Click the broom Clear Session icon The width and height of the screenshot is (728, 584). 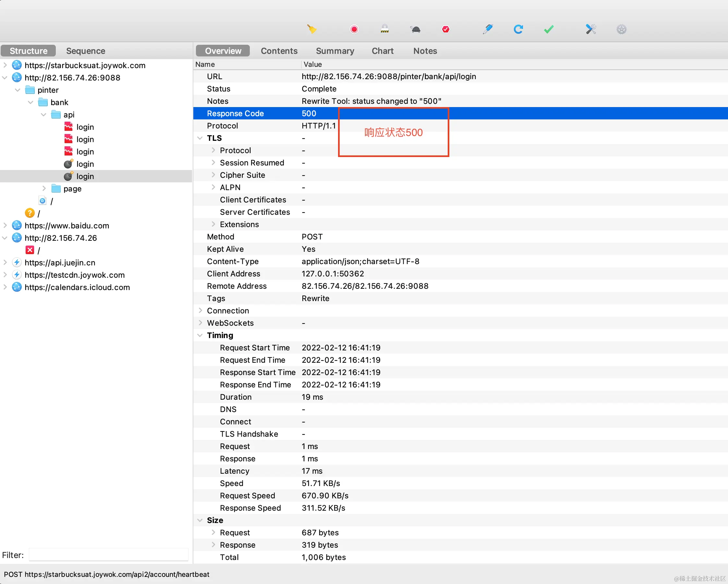click(x=311, y=30)
